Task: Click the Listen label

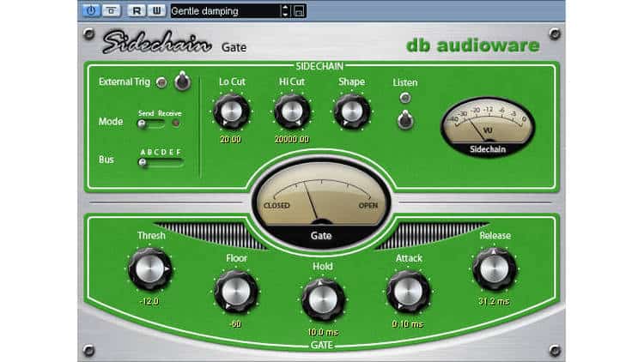Action: (405, 82)
